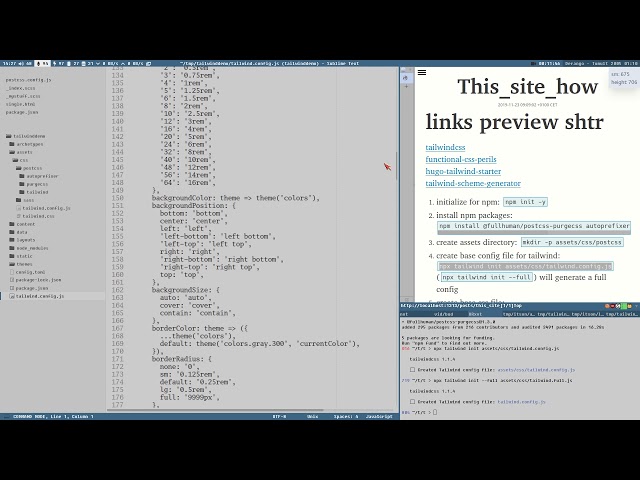
Task: Click the browser sidebar tab icon
Action: [x=405, y=78]
